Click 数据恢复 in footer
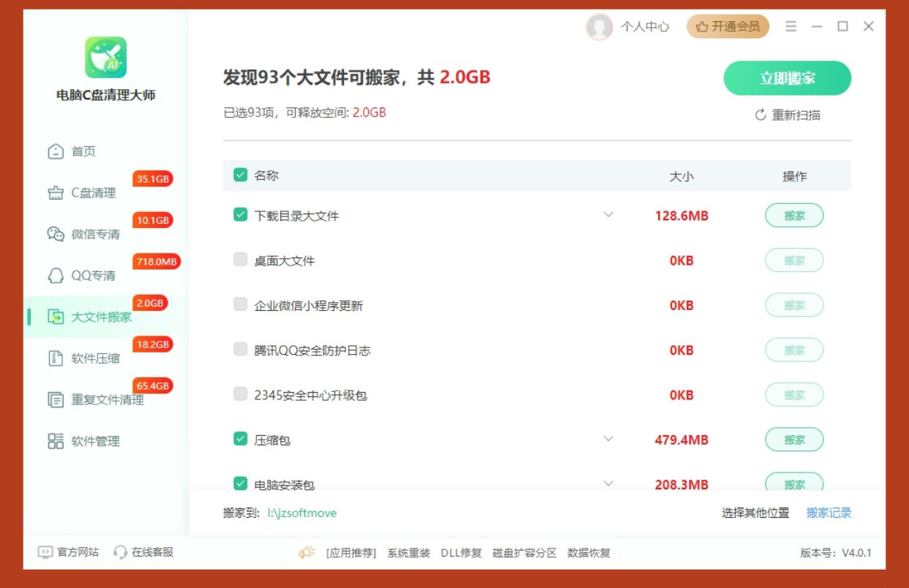The width and height of the screenshot is (909, 588). click(588, 553)
